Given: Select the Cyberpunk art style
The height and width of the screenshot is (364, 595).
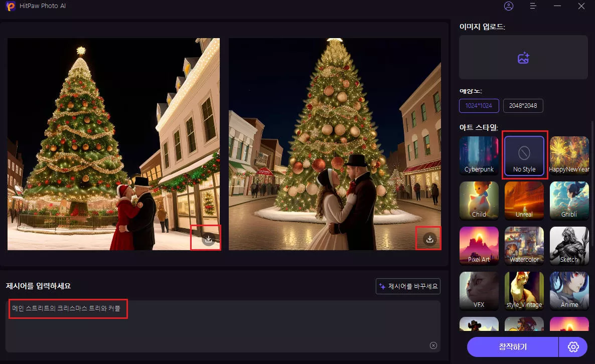Looking at the screenshot, I should pos(479,155).
